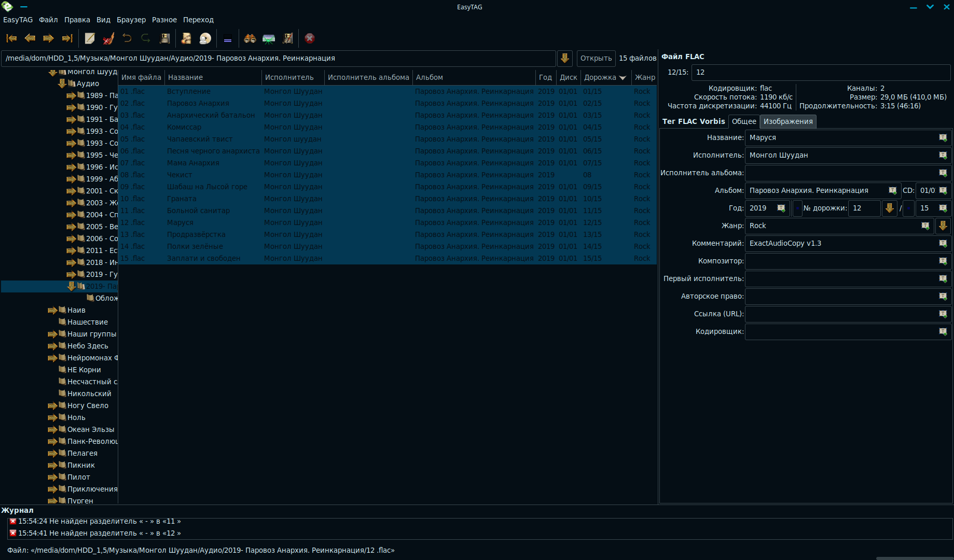
Task: Open the Правка menu
Action: point(77,20)
